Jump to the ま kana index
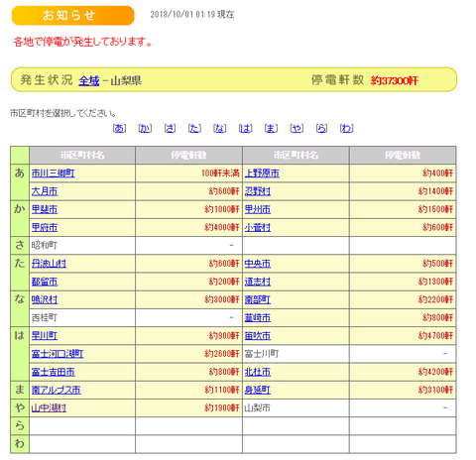This screenshot has height=460, width=476. coord(271,128)
